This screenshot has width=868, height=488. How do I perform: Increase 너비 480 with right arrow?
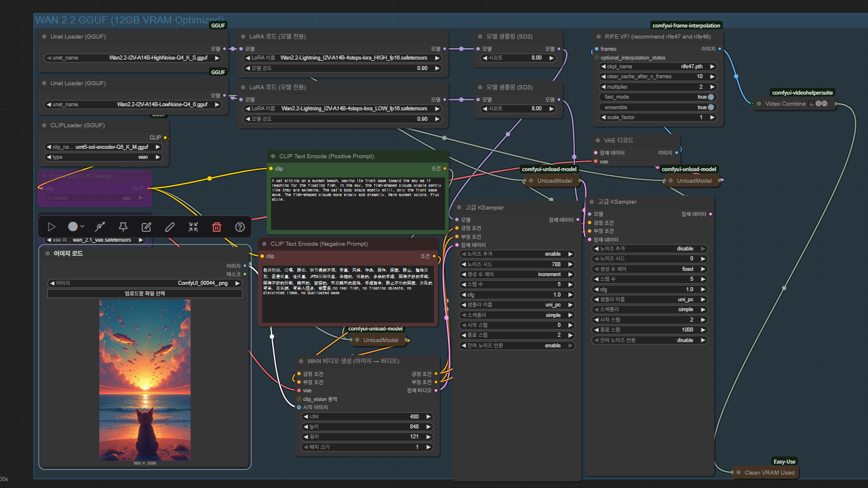click(x=428, y=417)
